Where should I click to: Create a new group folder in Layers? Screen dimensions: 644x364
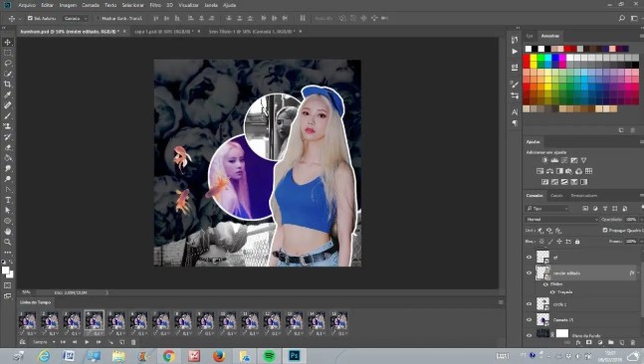(611, 342)
